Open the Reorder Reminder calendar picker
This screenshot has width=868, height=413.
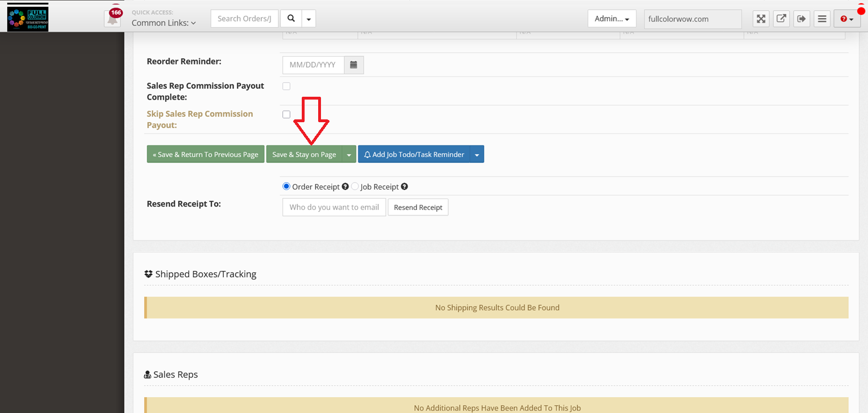pyautogui.click(x=354, y=65)
